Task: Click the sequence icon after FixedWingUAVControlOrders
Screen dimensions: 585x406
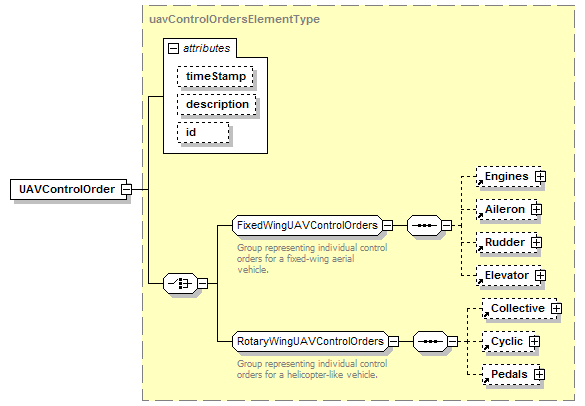Action: [x=424, y=225]
